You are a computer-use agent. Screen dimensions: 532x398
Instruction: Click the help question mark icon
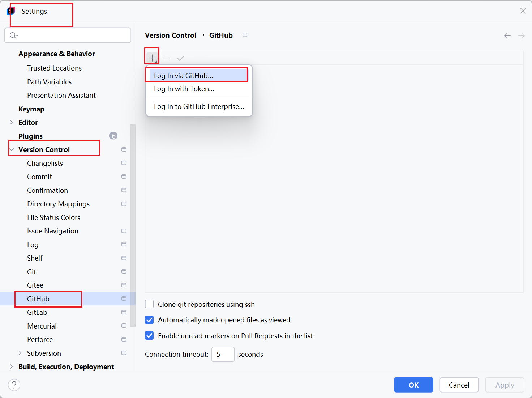click(14, 385)
